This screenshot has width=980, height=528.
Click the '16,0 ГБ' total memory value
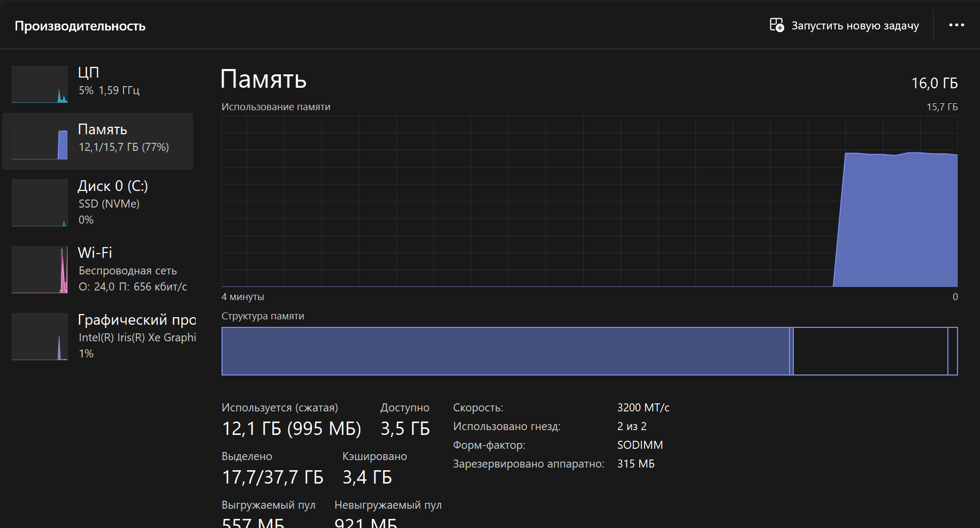pyautogui.click(x=934, y=83)
